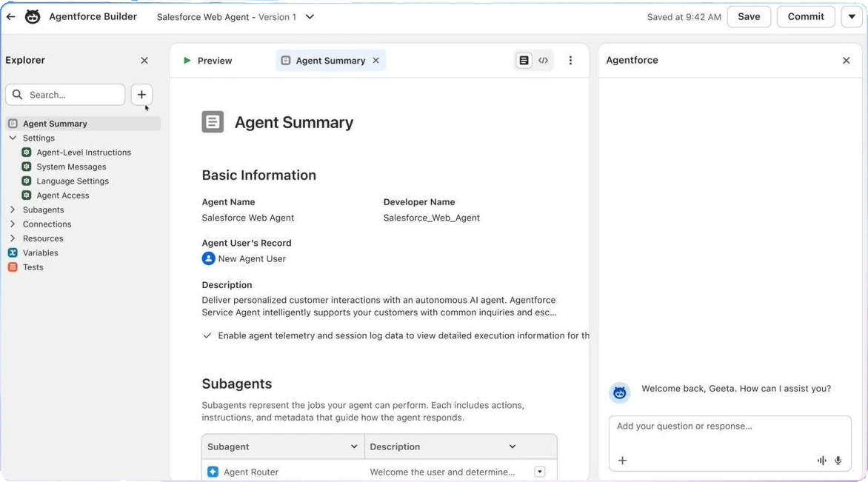This screenshot has height=482, width=868.
Task: Close the Explorer panel
Action: 144,60
